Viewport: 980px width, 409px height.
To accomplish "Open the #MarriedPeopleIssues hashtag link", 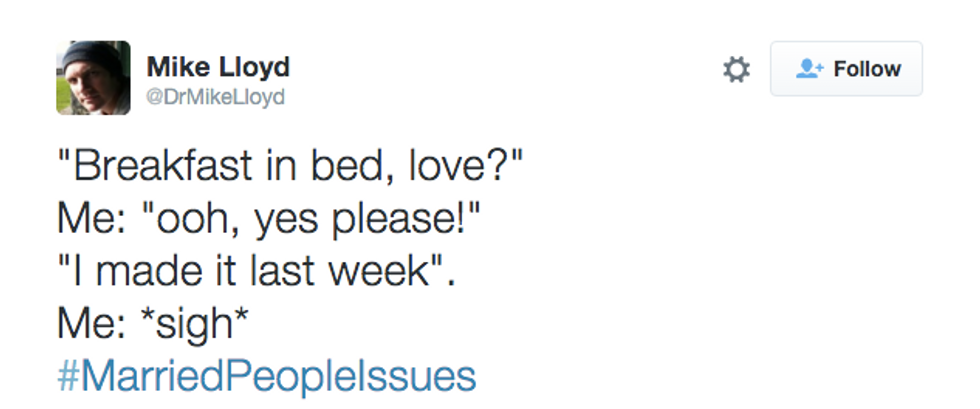I will [267, 376].
